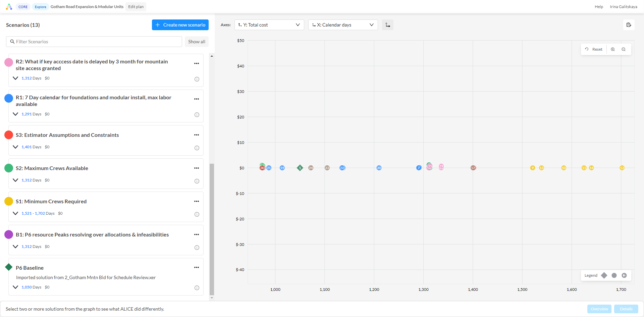Toggle the ring circle in the legend
Viewport: 644px width, 317px height.
pyautogui.click(x=624, y=275)
